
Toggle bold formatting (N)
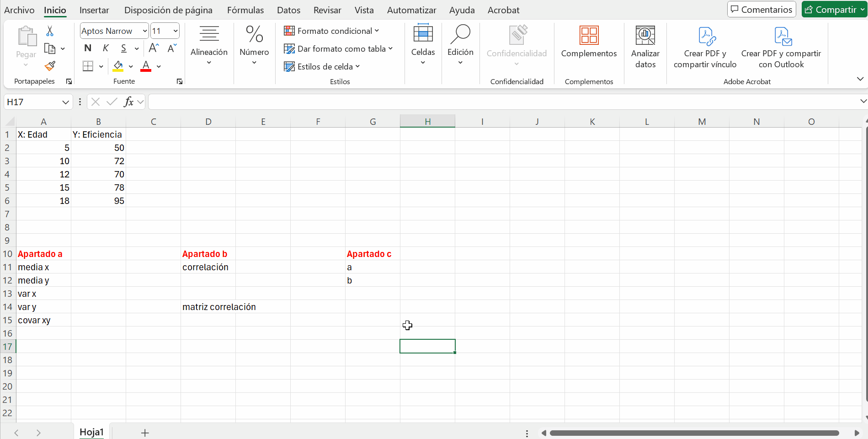[88, 48]
